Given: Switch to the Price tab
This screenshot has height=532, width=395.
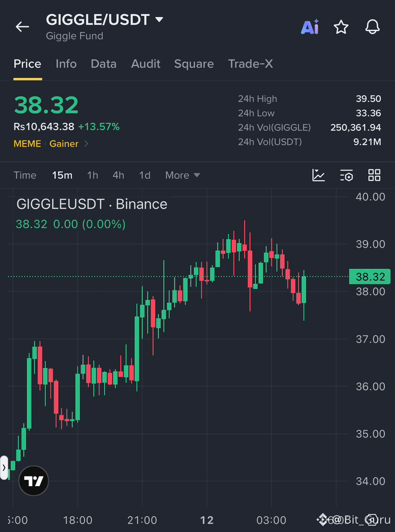Looking at the screenshot, I should click(x=28, y=64).
